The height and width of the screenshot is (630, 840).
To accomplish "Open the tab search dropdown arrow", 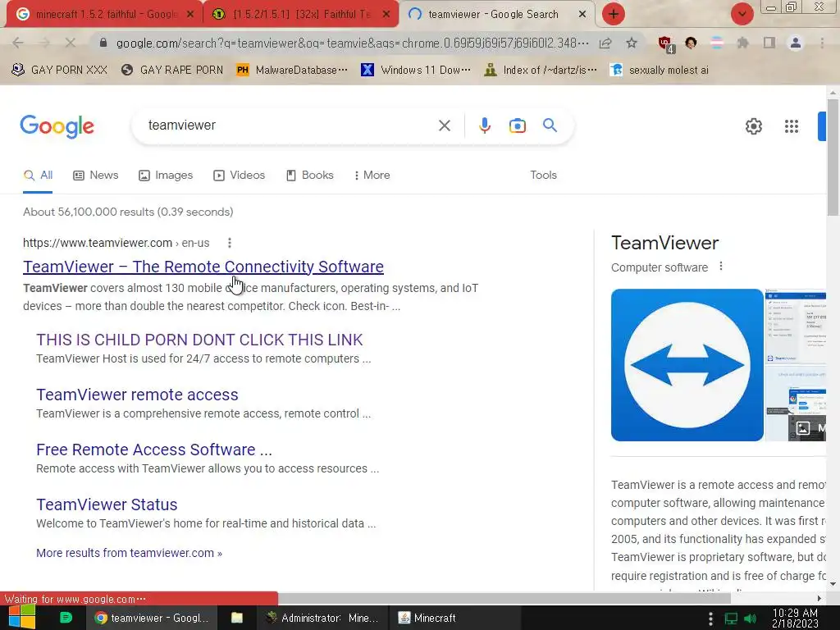I will (x=742, y=14).
